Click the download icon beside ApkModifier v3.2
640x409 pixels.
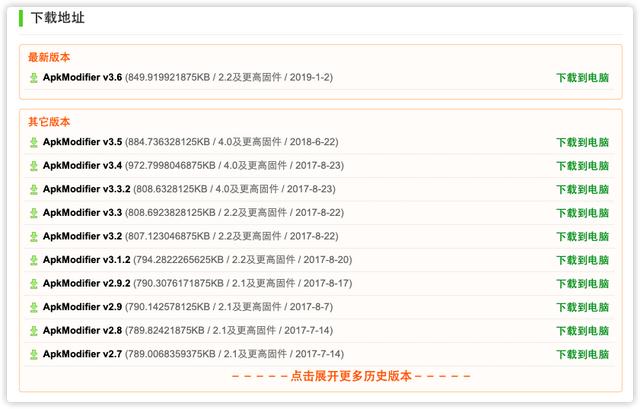click(34, 237)
